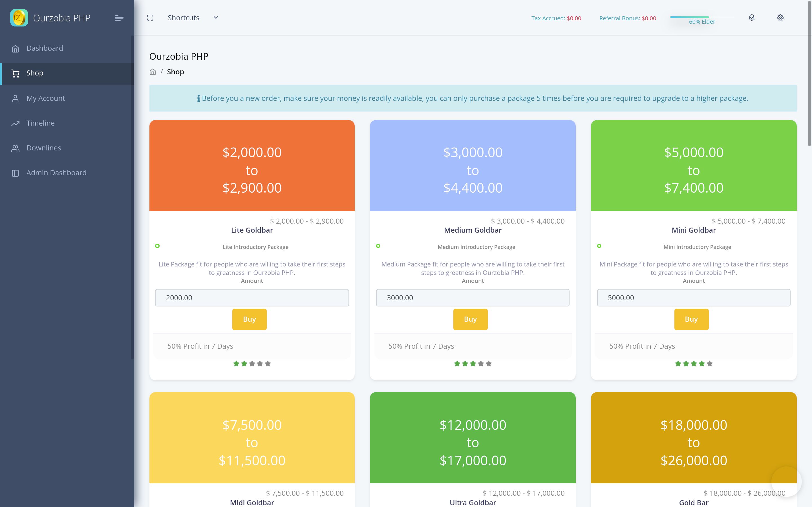Select the Medium Introductory Package radio indicator
This screenshot has width=812, height=507.
click(x=378, y=246)
